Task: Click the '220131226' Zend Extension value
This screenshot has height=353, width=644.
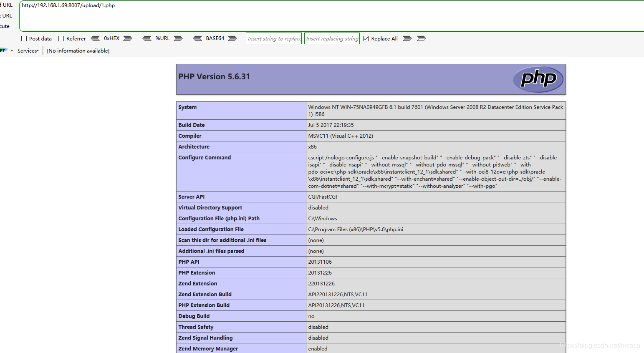Action: pos(321,284)
